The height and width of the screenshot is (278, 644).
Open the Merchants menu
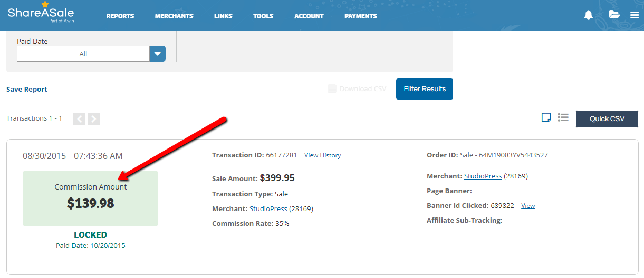click(174, 16)
